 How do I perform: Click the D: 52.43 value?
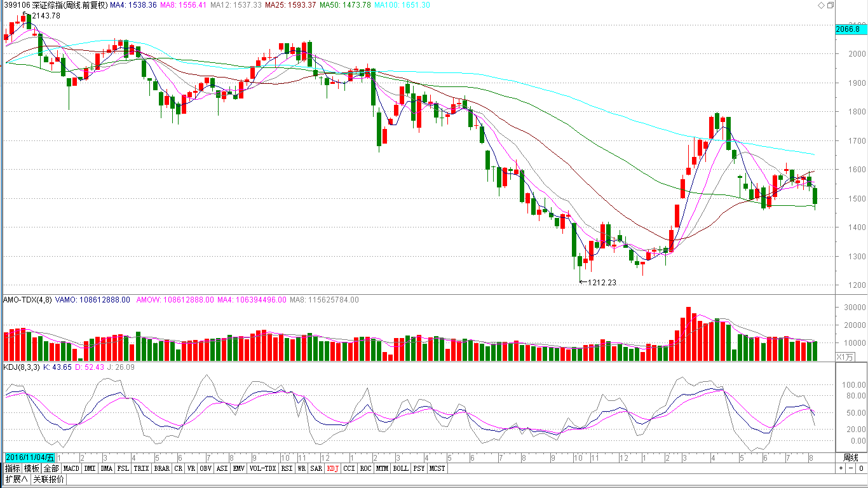point(88,367)
